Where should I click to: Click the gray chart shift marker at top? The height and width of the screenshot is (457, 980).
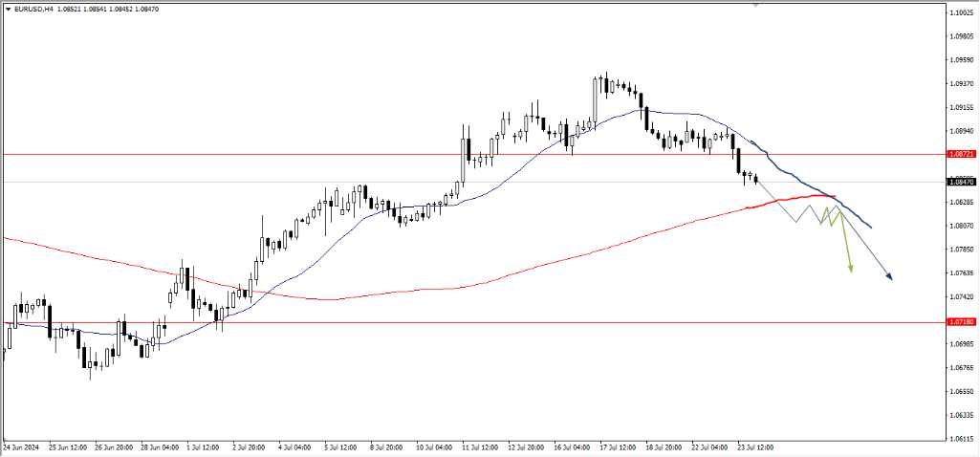(756, 5)
